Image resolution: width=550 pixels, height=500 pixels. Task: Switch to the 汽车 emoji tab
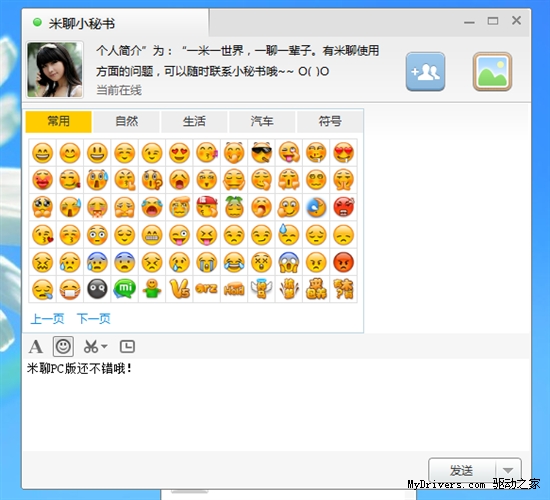coord(262,121)
